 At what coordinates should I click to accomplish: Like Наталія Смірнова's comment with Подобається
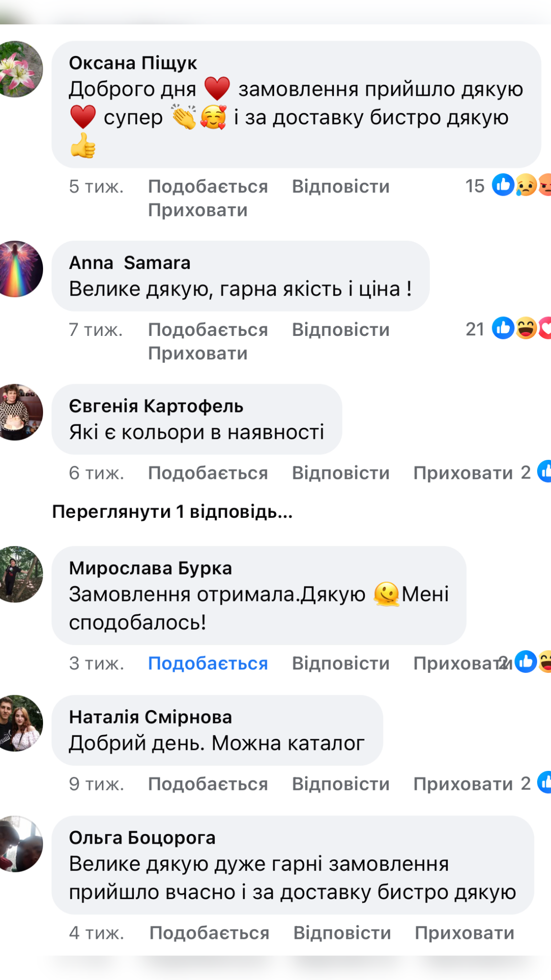pyautogui.click(x=208, y=784)
